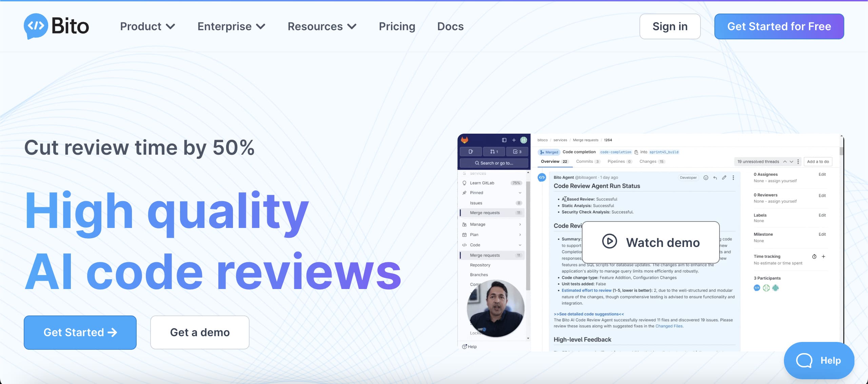Viewport: 868px width, 384px height.
Task: Click the emoji reaction icon on the comment
Action: [706, 178]
